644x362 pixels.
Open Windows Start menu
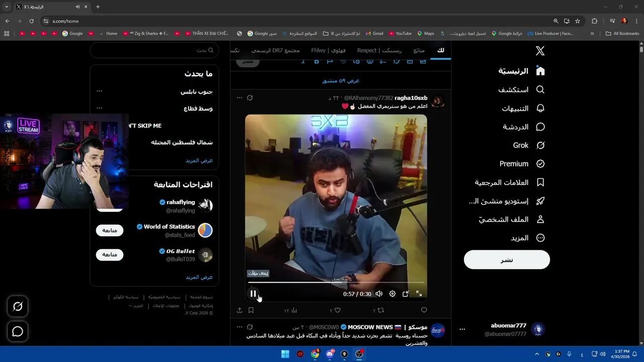coord(285,354)
